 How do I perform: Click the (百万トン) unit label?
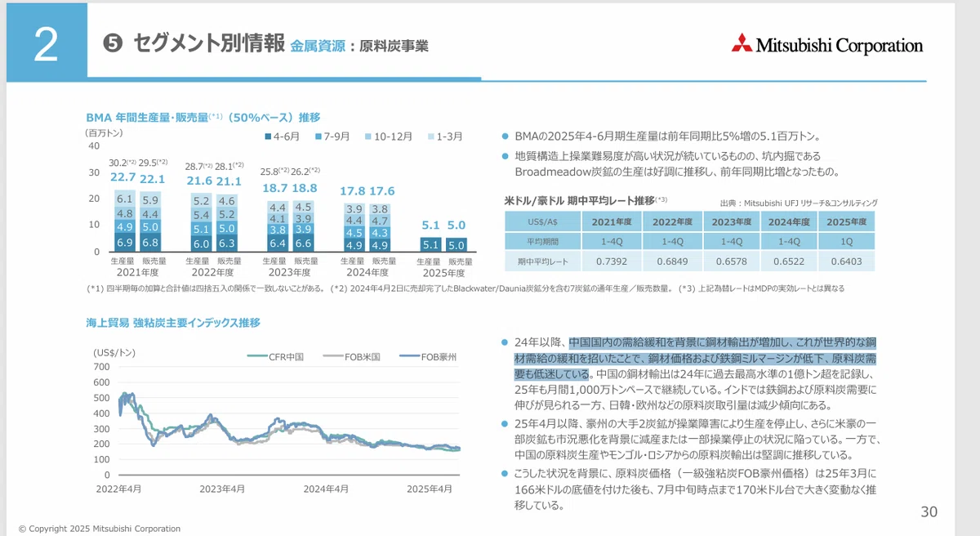click(x=105, y=132)
